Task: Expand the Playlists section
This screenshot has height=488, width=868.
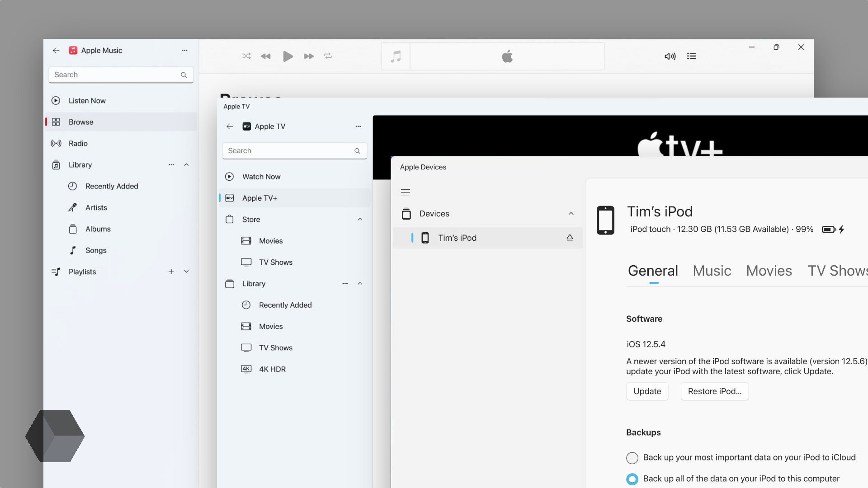Action: tap(186, 272)
